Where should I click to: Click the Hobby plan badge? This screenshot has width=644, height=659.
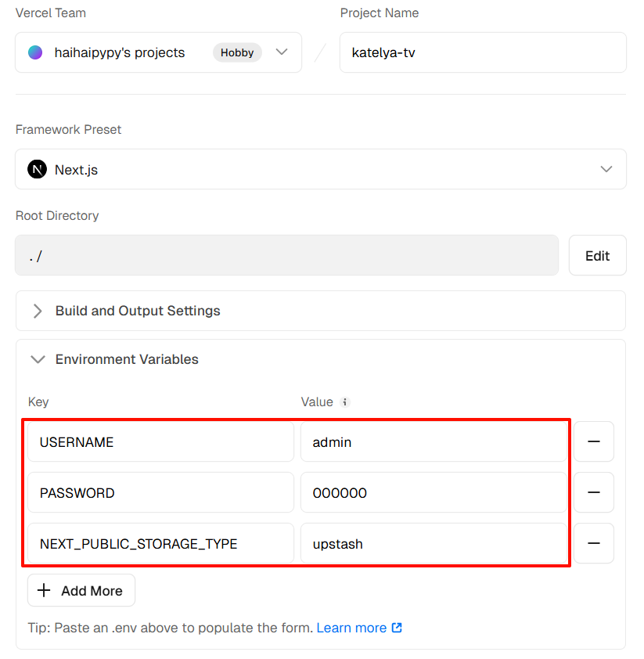pos(237,52)
